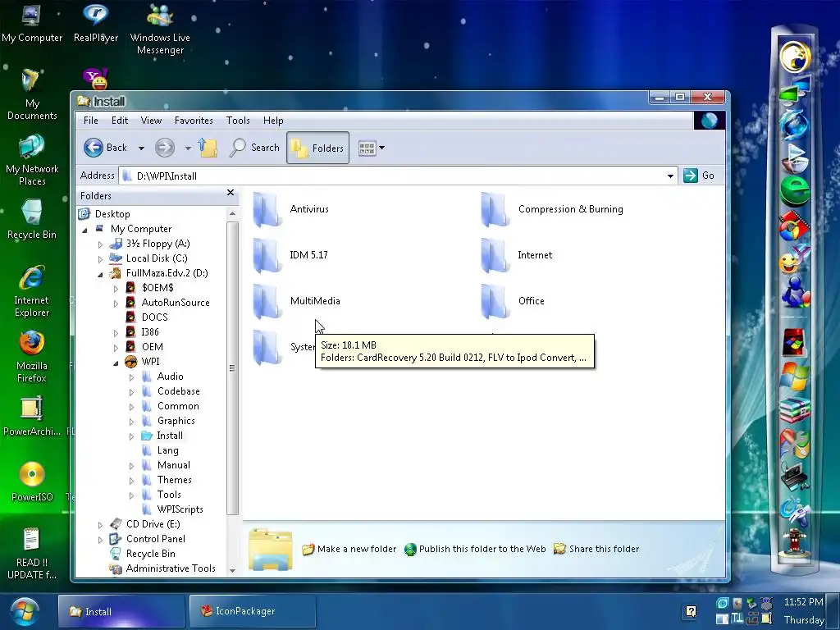Close the Folders pane
This screenshot has width=840, height=630.
pyautogui.click(x=231, y=192)
